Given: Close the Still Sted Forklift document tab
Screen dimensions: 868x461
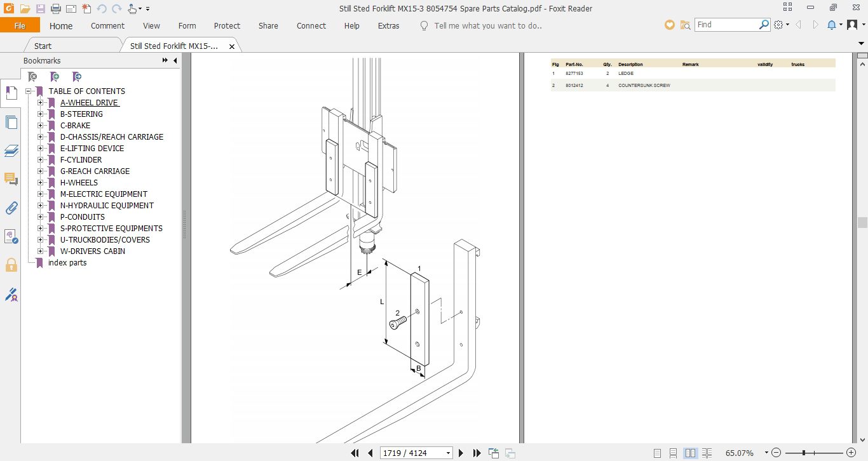Looking at the screenshot, I should (x=232, y=46).
